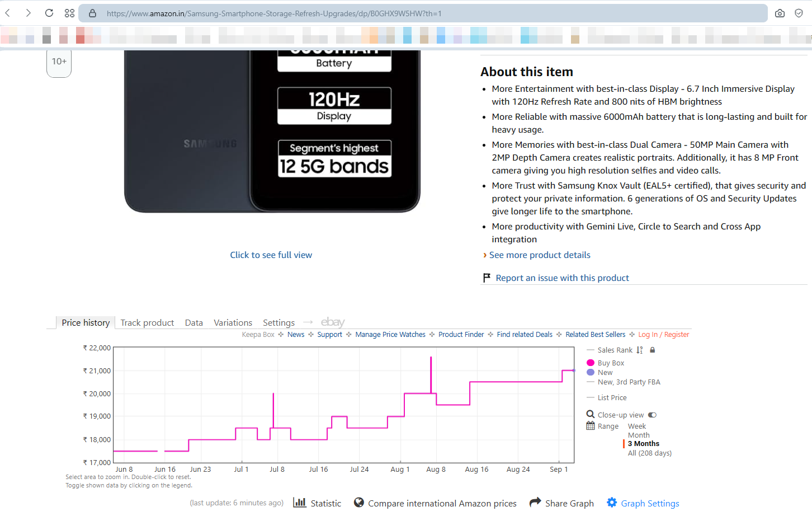
Task: Open Graph Settings link
Action: pyautogui.click(x=650, y=503)
